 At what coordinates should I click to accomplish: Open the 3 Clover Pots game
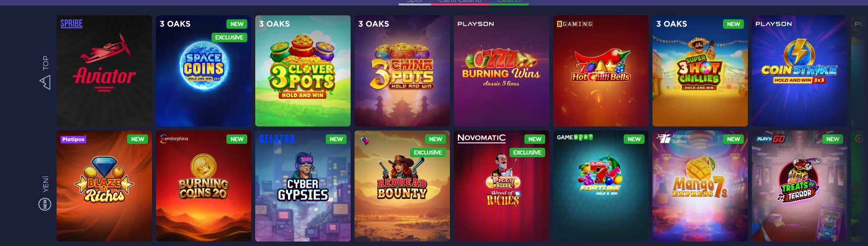[x=303, y=71]
